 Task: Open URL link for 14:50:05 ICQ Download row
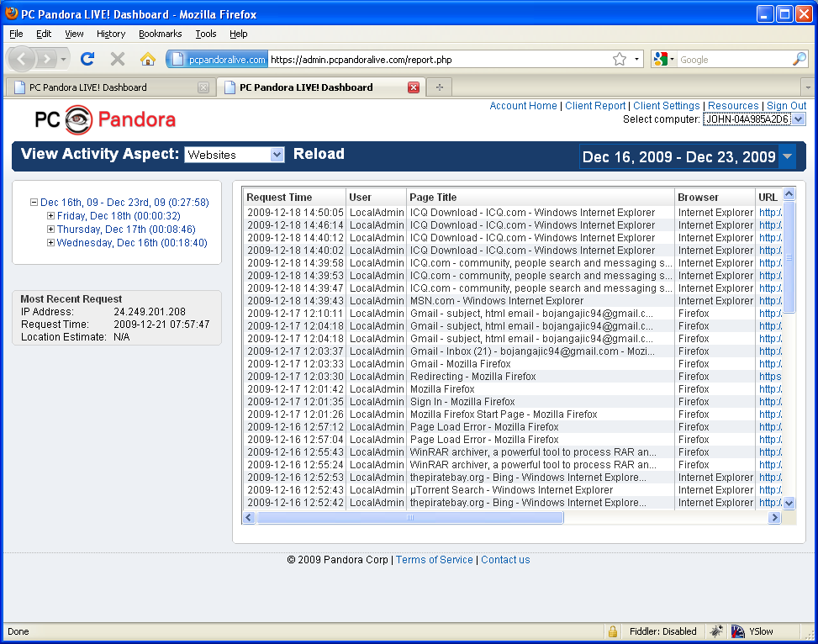pos(770,213)
